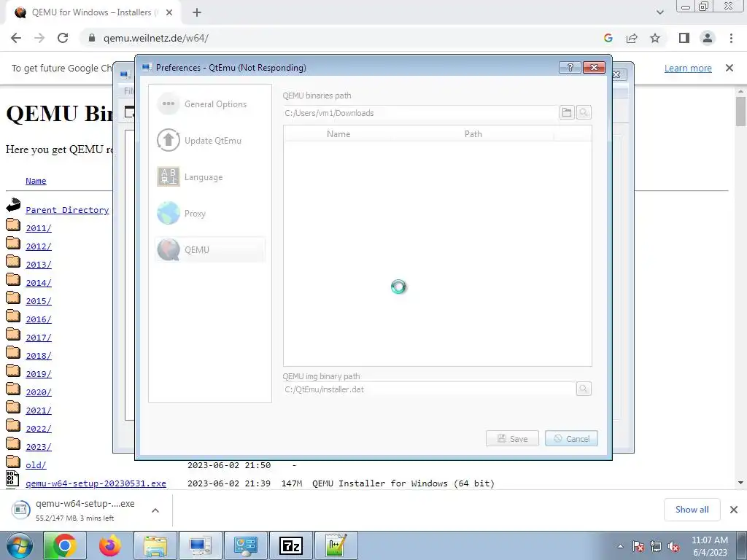This screenshot has height=560, width=747.
Task: Open Firefox from taskbar
Action: [x=109, y=545]
